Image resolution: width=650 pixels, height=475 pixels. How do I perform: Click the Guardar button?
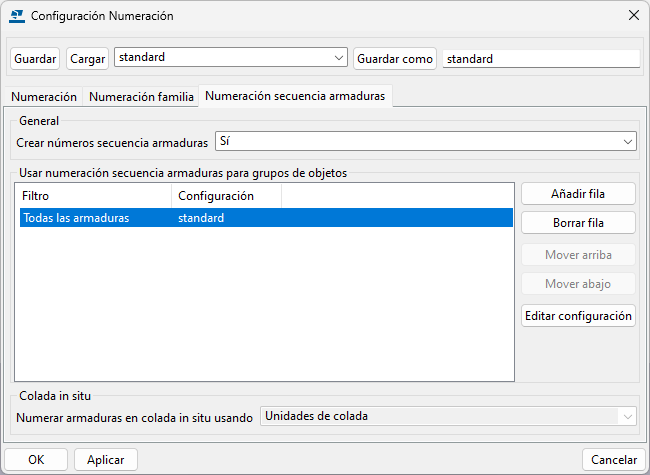pos(35,59)
